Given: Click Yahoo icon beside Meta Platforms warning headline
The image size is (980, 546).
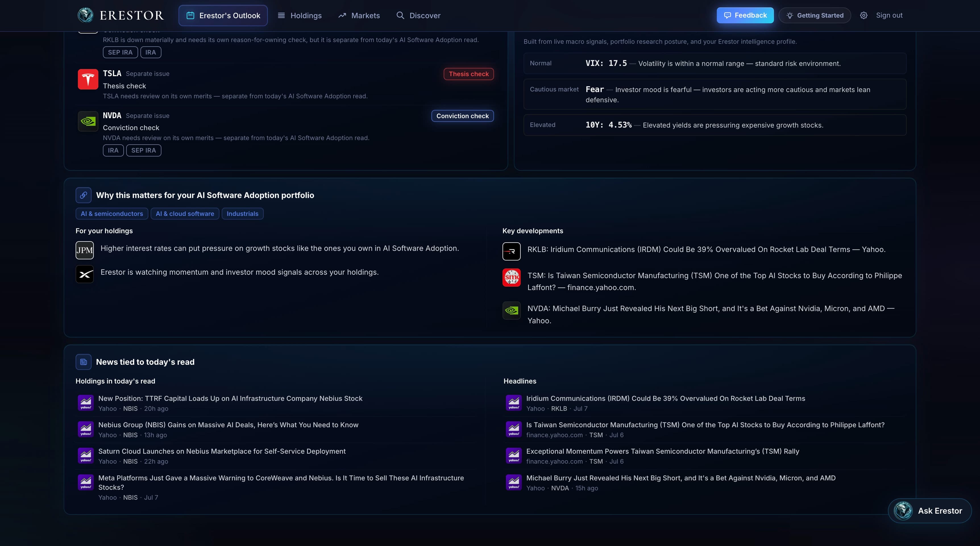Looking at the screenshot, I should coord(86,482).
